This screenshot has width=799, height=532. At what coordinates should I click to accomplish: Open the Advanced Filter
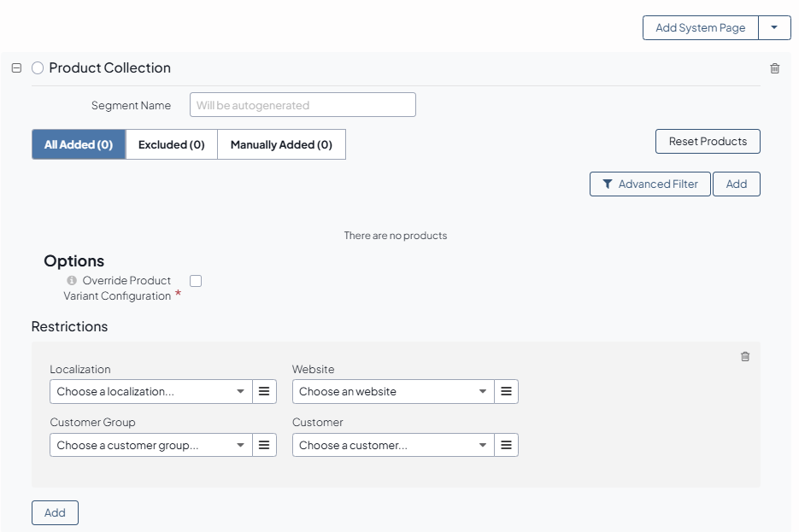pyautogui.click(x=649, y=184)
